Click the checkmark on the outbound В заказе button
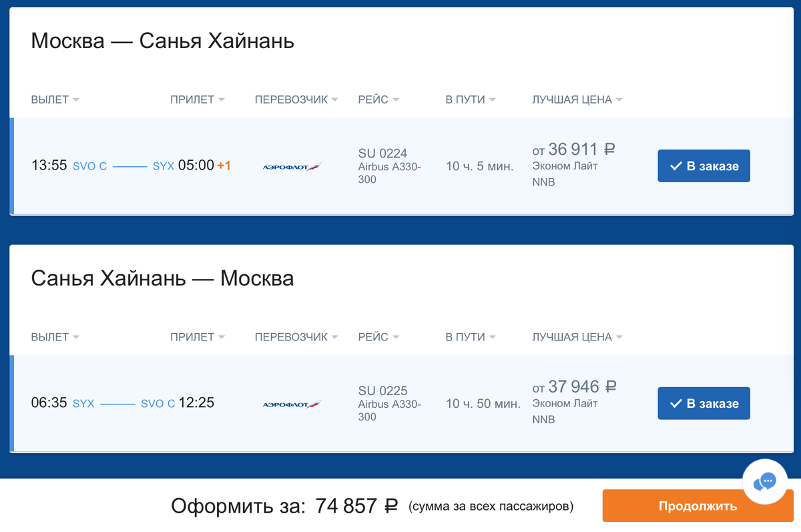 [677, 166]
